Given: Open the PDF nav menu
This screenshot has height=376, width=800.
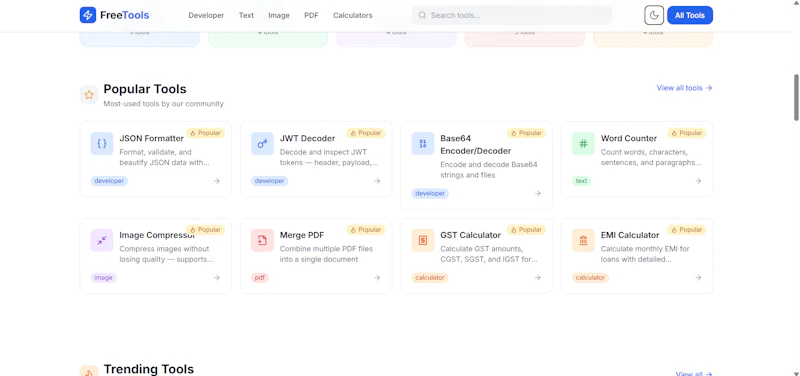Looking at the screenshot, I should [311, 15].
